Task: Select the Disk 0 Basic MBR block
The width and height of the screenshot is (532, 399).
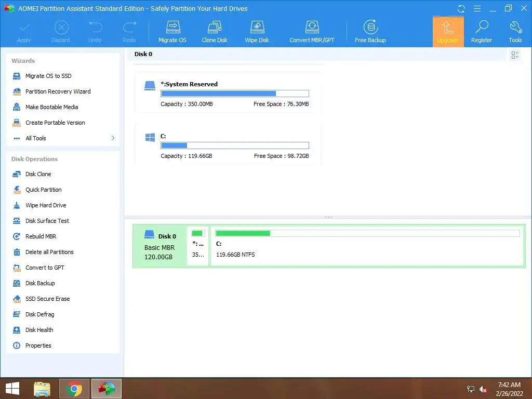Action: coord(160,246)
